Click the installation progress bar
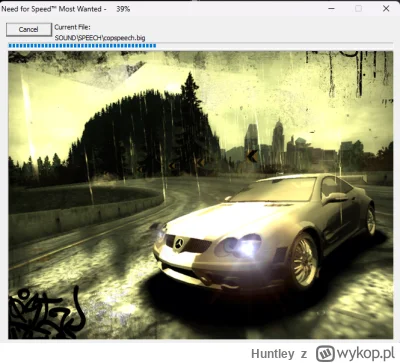The width and height of the screenshot is (400, 363). 200,45
